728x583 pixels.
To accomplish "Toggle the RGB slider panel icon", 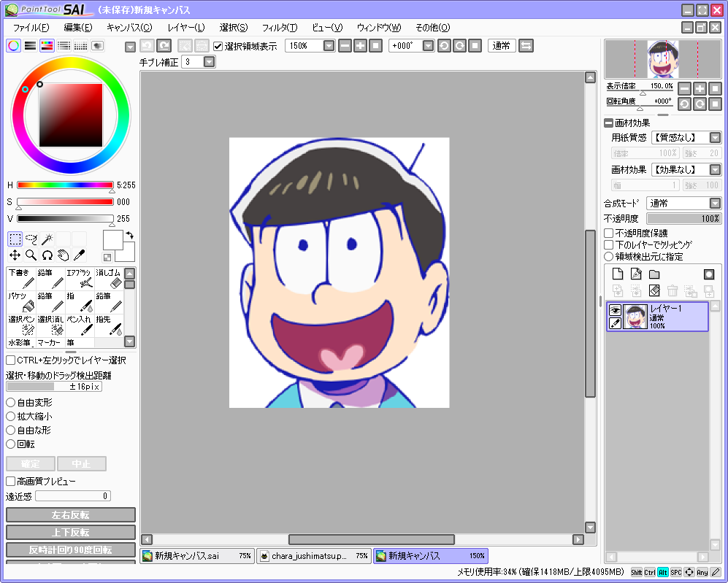I will (x=30, y=45).
